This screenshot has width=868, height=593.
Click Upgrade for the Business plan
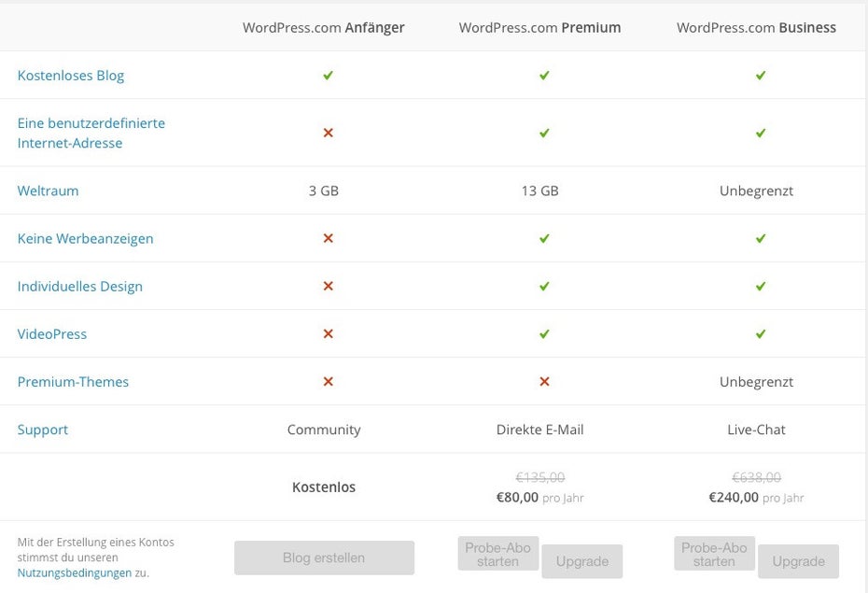point(798,561)
